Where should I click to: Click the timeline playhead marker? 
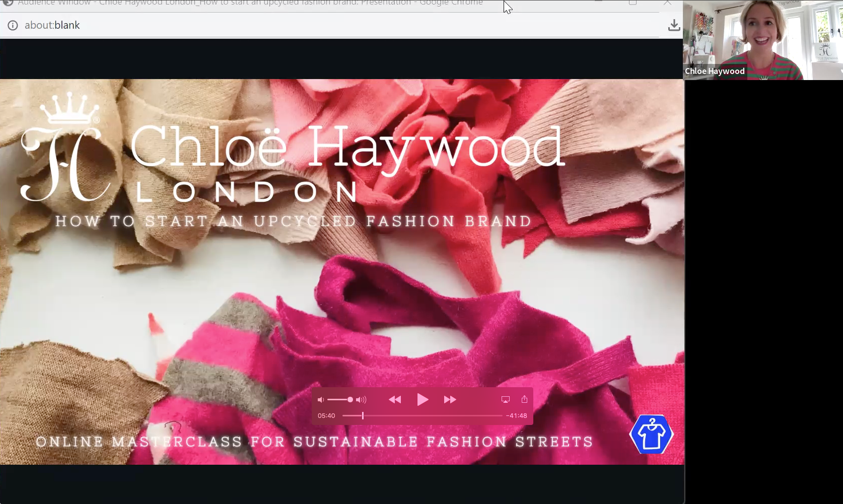pyautogui.click(x=363, y=416)
